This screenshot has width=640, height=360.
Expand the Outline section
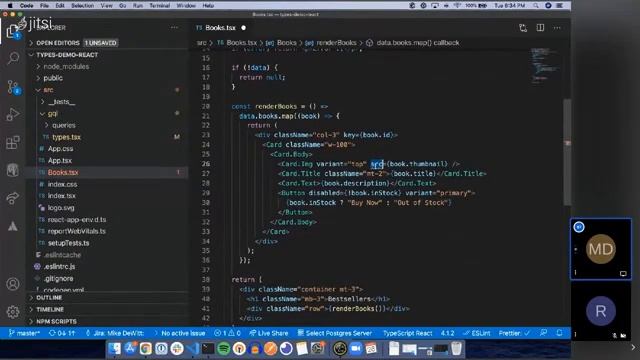[x=49, y=298]
